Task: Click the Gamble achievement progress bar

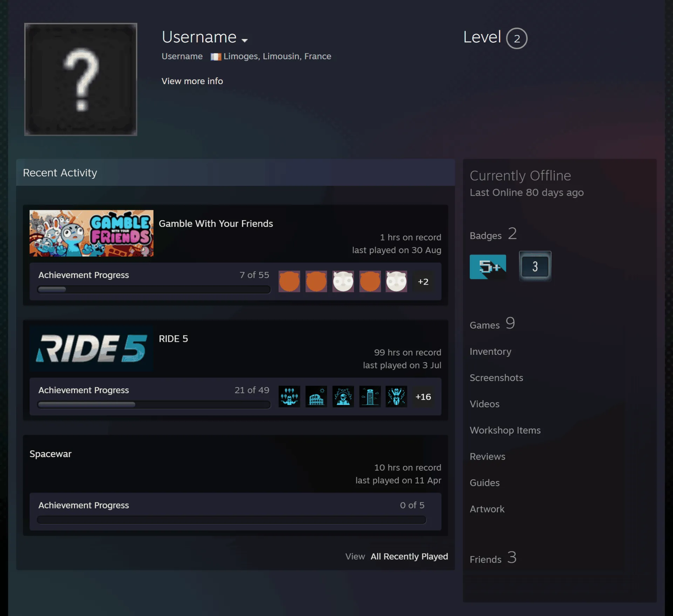Action: click(x=154, y=290)
